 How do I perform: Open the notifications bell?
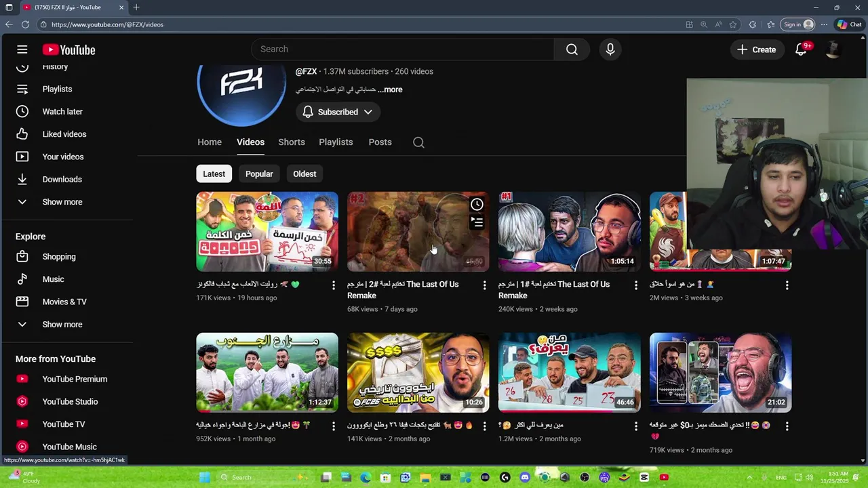coord(801,49)
